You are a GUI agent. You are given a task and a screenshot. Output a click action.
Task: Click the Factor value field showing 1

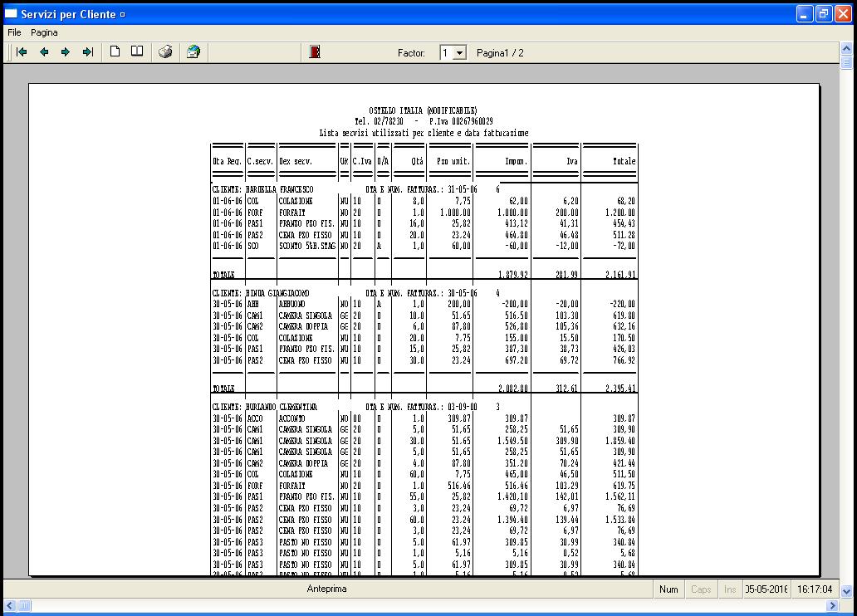pyautogui.click(x=447, y=53)
